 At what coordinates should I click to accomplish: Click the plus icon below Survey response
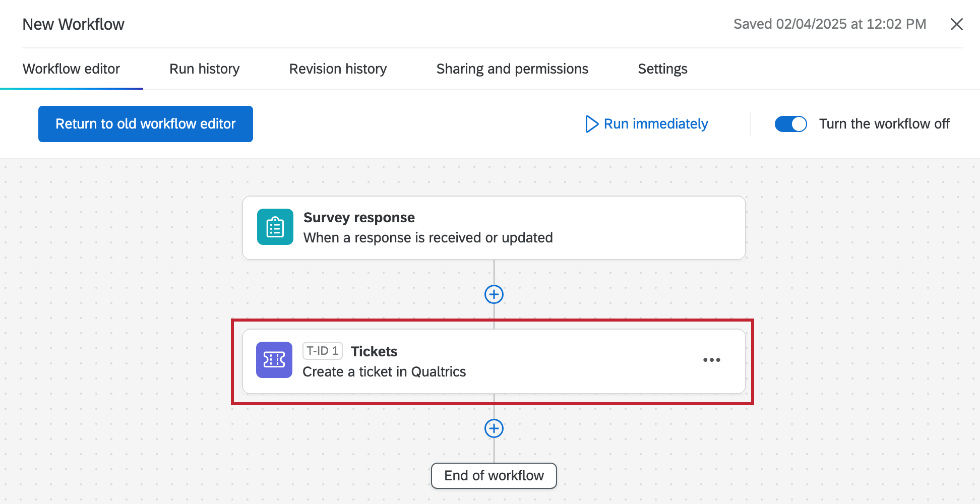coord(494,294)
